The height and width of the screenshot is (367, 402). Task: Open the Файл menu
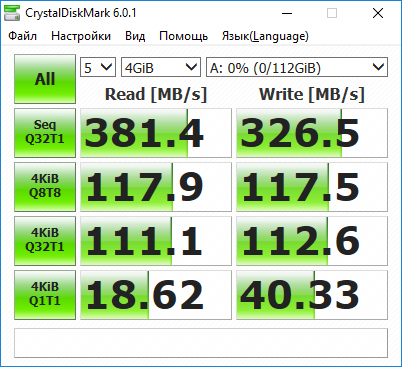pos(22,36)
